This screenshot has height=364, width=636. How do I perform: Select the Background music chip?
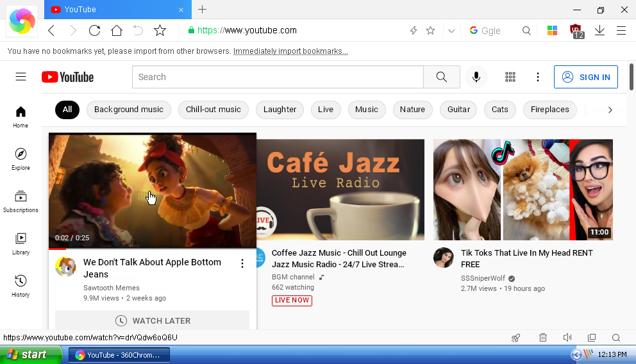[129, 110]
